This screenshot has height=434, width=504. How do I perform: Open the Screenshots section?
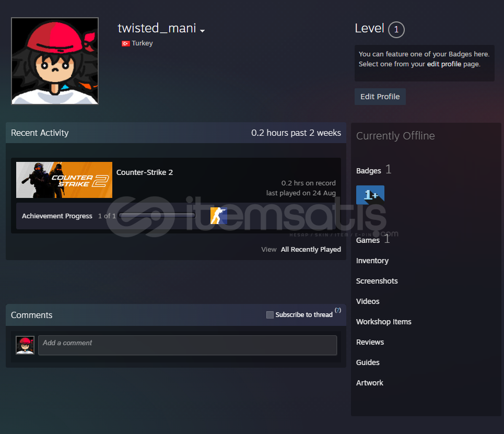[x=377, y=281]
